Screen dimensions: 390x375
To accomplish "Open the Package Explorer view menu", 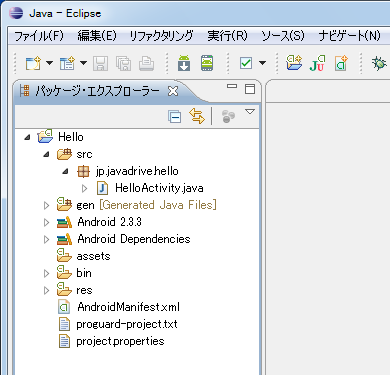I will coord(250,111).
